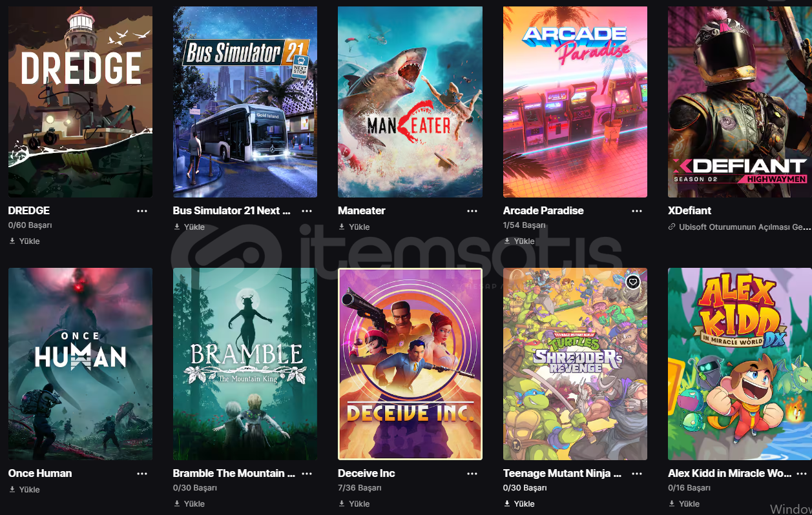Open the DREDGE cover art
Image resolution: width=812 pixels, height=515 pixels.
(80, 102)
